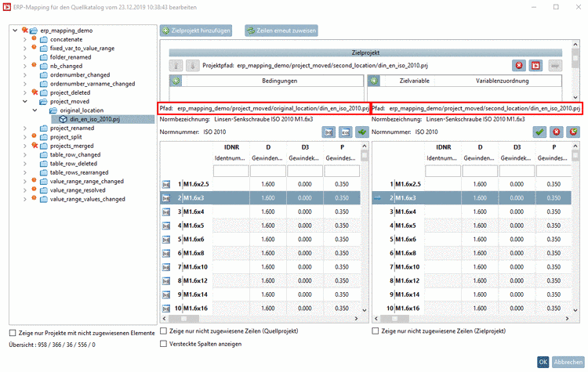Check Zeige nur nicht zugewiesene Zeilen (Quellprojekt)
This screenshot has height=372, width=588.
(x=164, y=330)
